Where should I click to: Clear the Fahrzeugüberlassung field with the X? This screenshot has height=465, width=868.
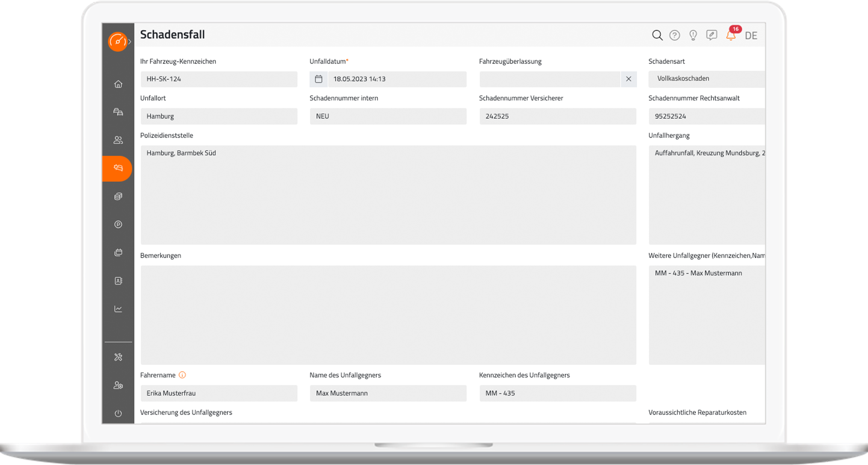click(x=629, y=79)
